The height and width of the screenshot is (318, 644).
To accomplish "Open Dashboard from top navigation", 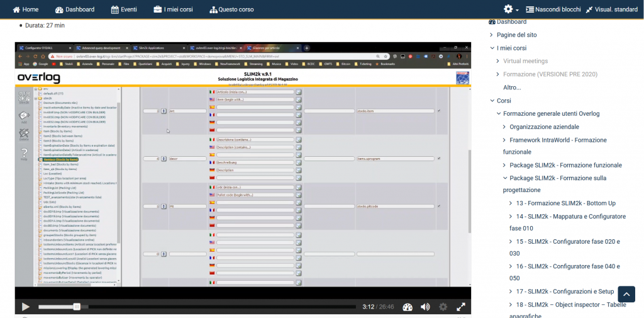I will click(x=75, y=9).
